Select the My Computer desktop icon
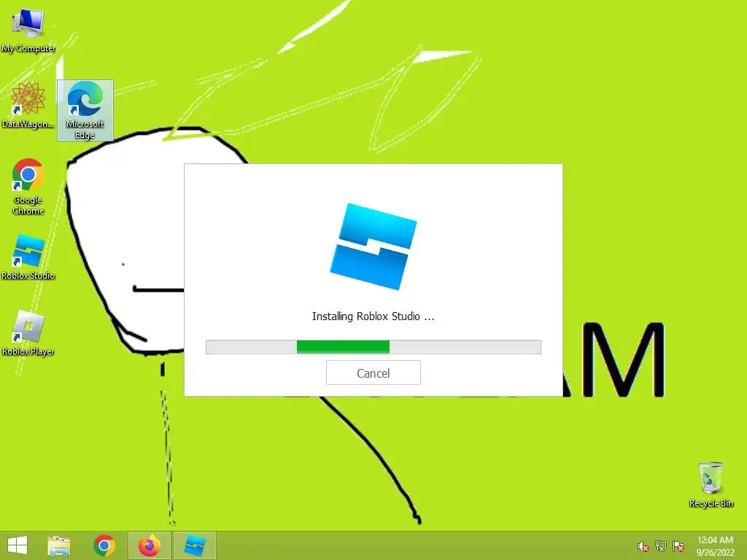 [x=28, y=29]
